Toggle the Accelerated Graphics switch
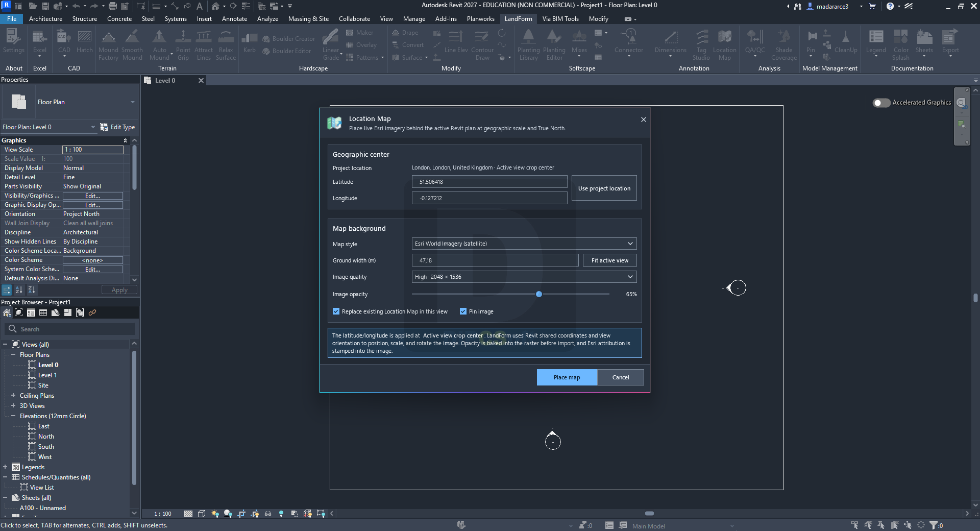Image resolution: width=980 pixels, height=531 pixels. [x=881, y=103]
